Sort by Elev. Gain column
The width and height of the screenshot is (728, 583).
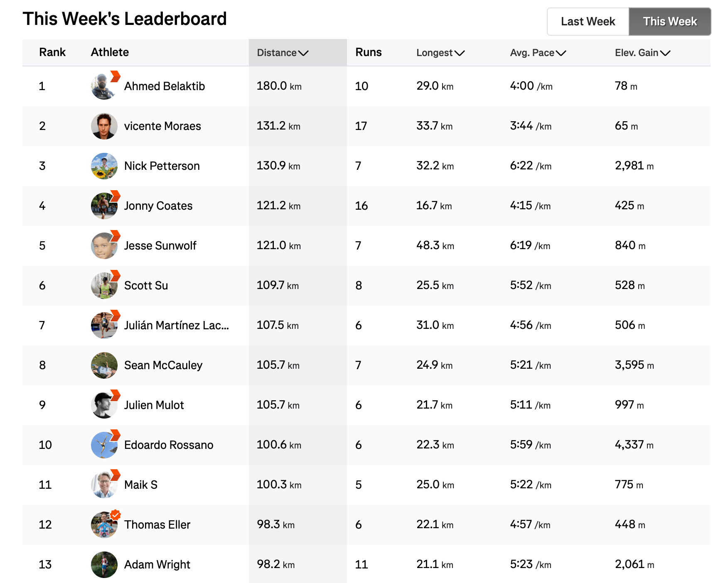pos(642,53)
